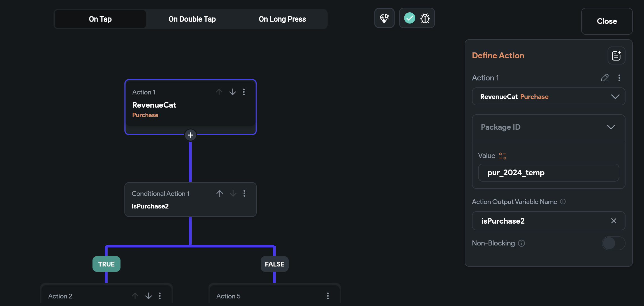Expand the RevenueCat Purchase action dropdown
Image resolution: width=644 pixels, height=306 pixels.
(x=548, y=97)
